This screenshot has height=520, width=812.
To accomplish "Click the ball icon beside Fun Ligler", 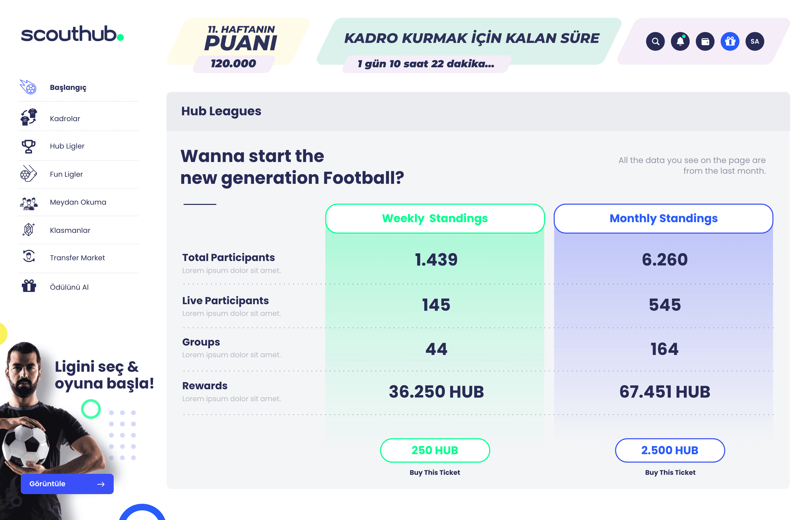I will coord(28,174).
